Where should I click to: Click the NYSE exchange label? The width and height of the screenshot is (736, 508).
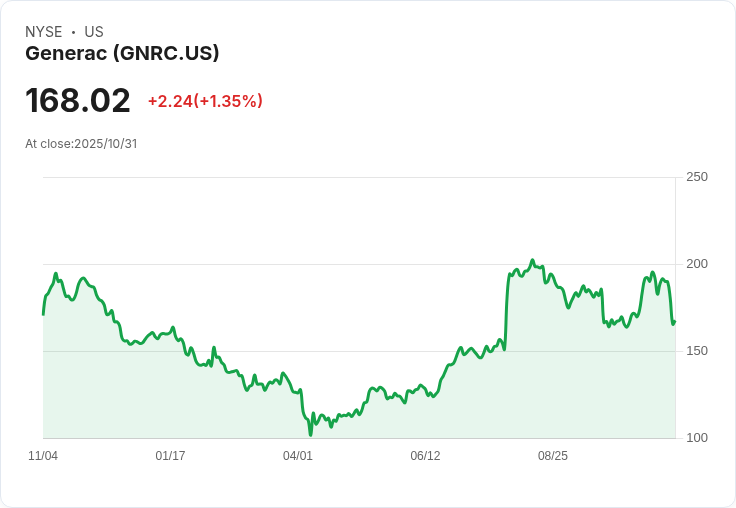click(x=44, y=32)
